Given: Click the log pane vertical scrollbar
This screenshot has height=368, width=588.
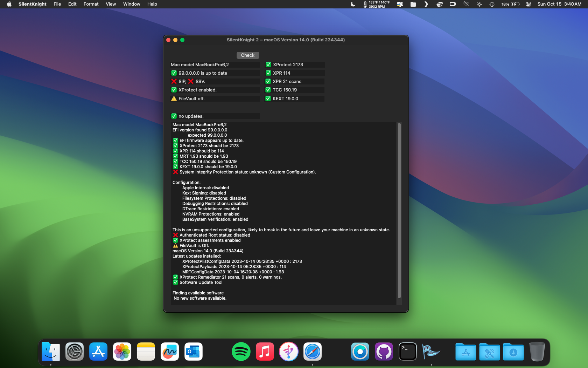Looking at the screenshot, I should 399,210.
